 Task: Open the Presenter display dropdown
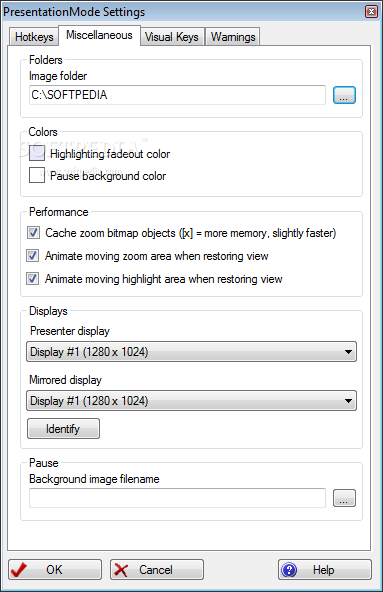(191, 352)
